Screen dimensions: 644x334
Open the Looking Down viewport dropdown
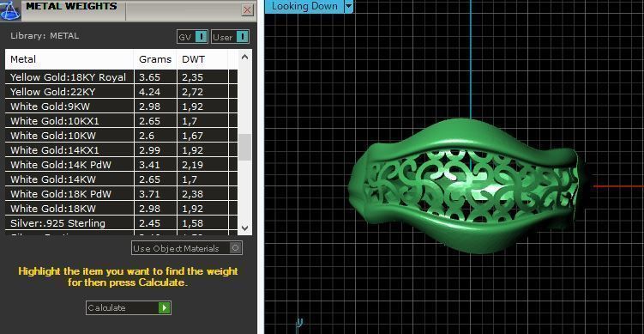(348, 6)
